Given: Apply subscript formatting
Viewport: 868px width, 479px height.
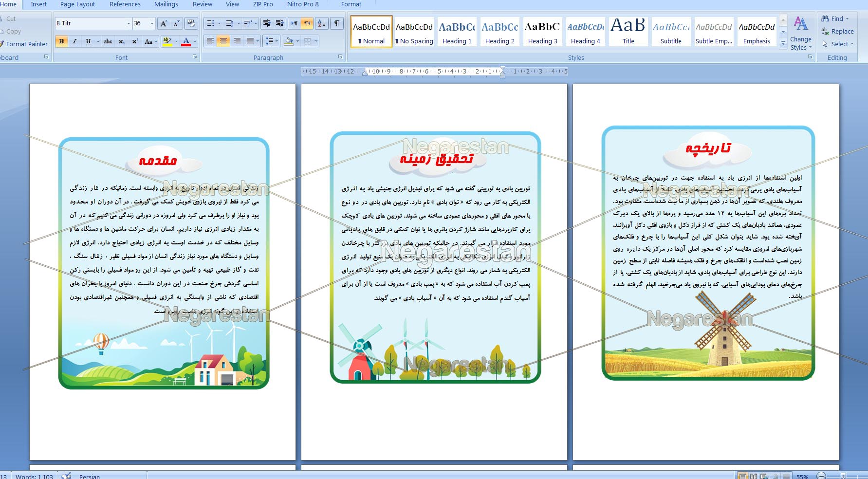Looking at the screenshot, I should 122,41.
